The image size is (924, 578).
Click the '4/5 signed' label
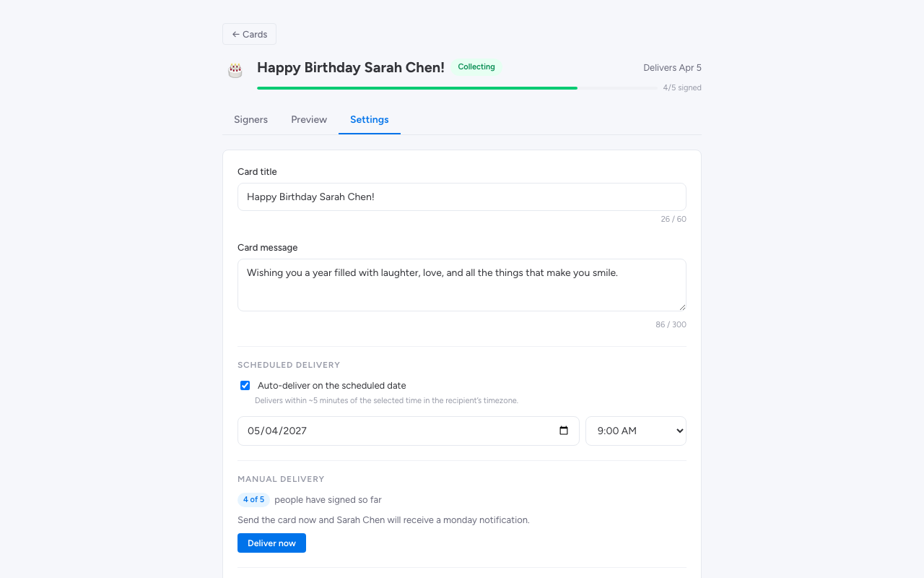tap(682, 87)
